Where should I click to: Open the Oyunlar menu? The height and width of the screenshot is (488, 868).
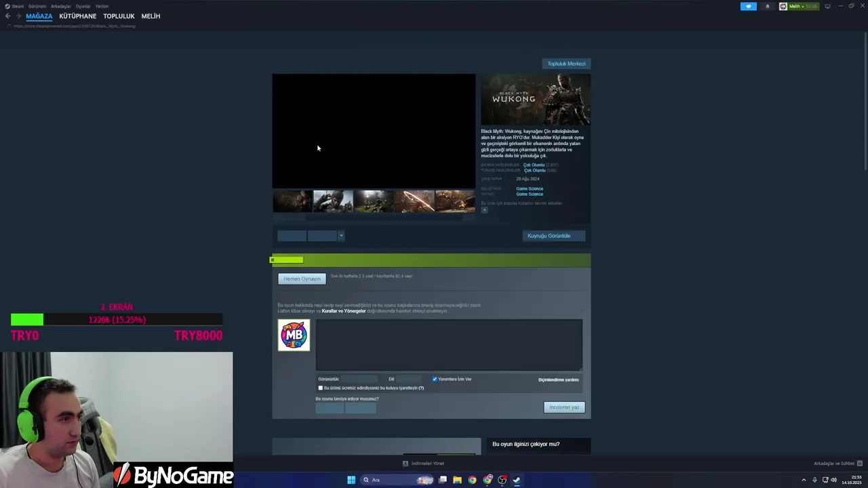(x=83, y=6)
